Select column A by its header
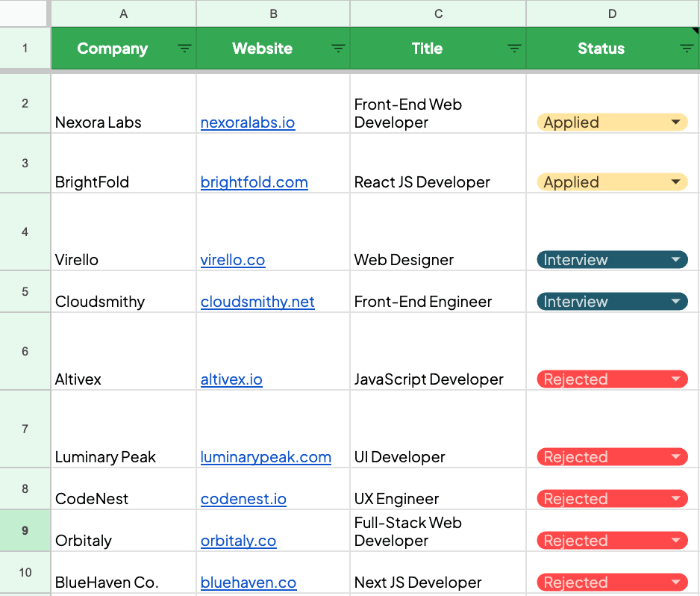Viewport: 700px width, 596px height. pos(123,13)
